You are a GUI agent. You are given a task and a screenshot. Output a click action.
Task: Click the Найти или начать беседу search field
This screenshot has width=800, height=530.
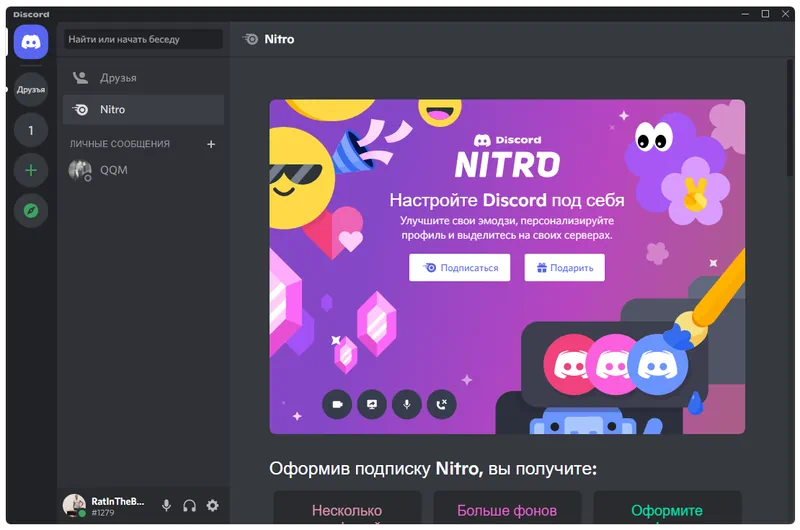pyautogui.click(x=144, y=40)
